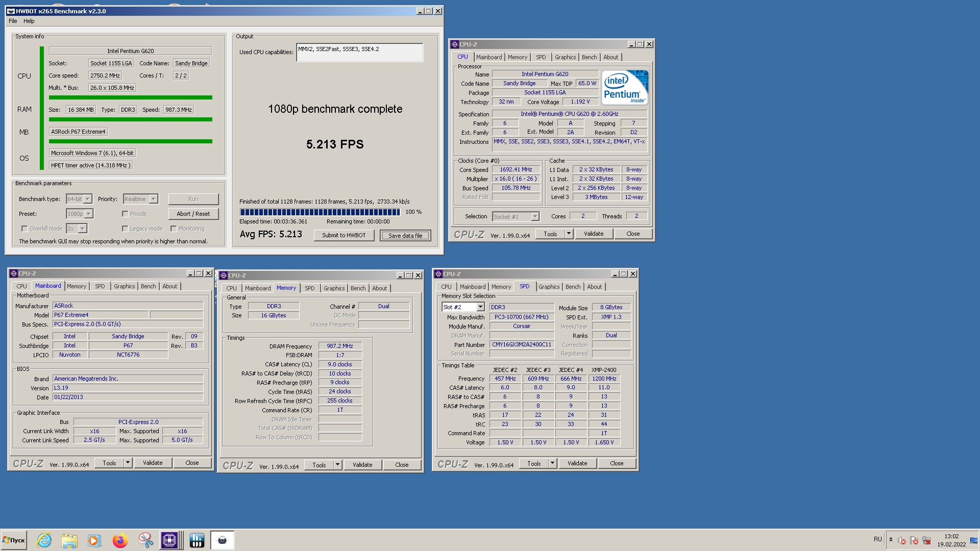Expand Tools arrow in CPU-Z CPU window
The width and height of the screenshot is (980, 551).
pyautogui.click(x=569, y=234)
